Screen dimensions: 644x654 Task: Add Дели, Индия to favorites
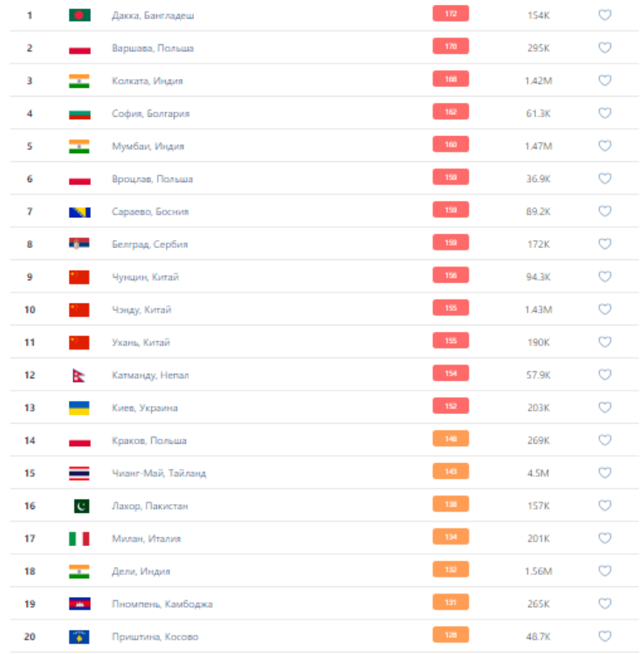605,571
